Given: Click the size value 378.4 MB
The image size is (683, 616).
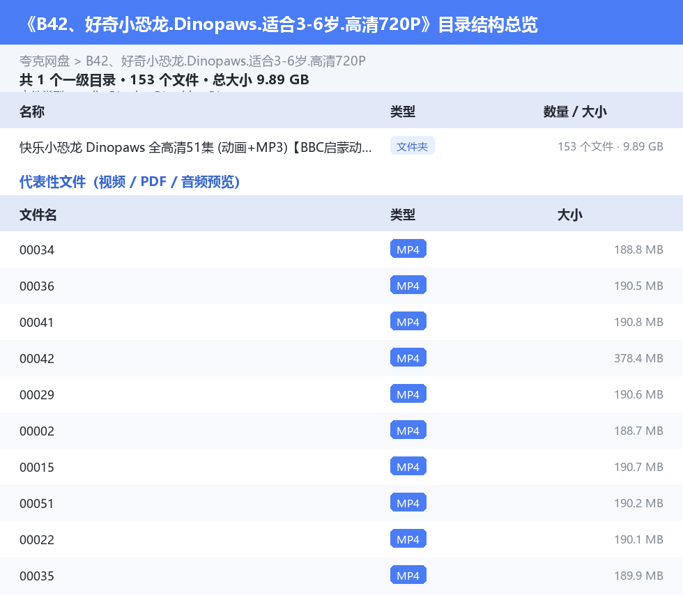Looking at the screenshot, I should tap(638, 358).
